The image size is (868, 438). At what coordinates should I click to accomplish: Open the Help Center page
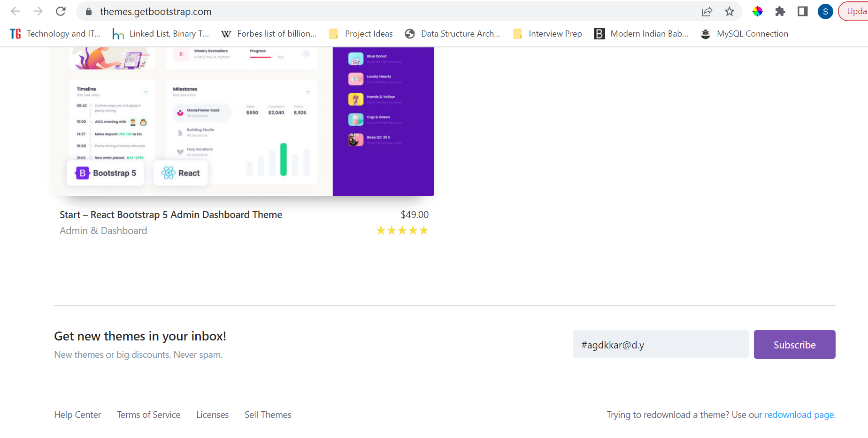77,415
